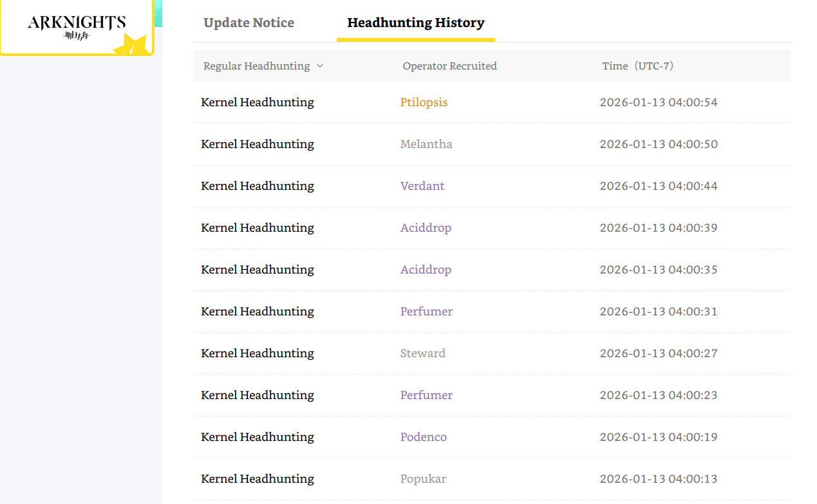Screen dimensions: 817x504
Task: Click timestamp 2026-01-13 04:00:44
Action: 659,186
